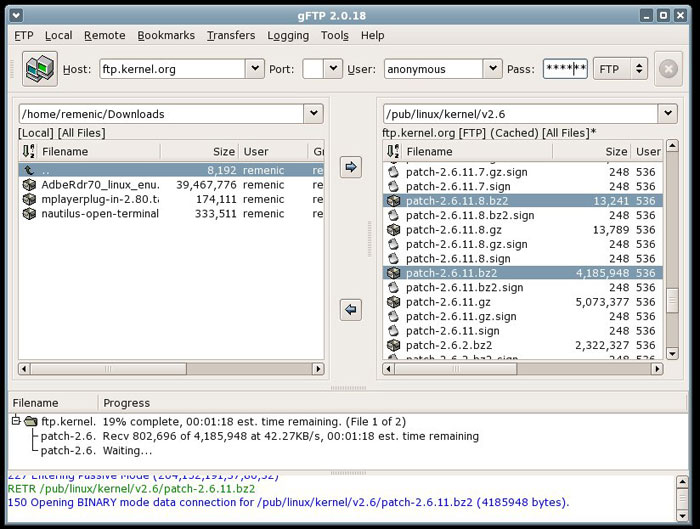Click the mplayerplug-in-2.80 package icon

pos(29,199)
